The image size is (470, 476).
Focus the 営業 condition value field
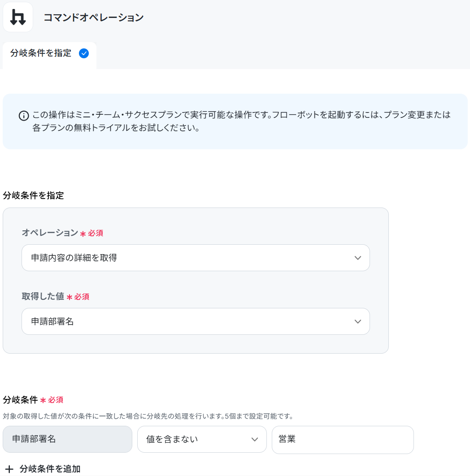(343, 440)
